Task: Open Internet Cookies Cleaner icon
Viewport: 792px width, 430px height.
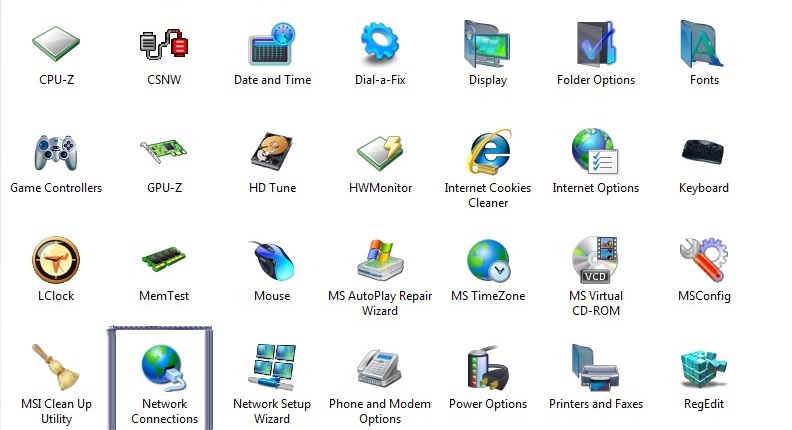Action: click(x=488, y=153)
